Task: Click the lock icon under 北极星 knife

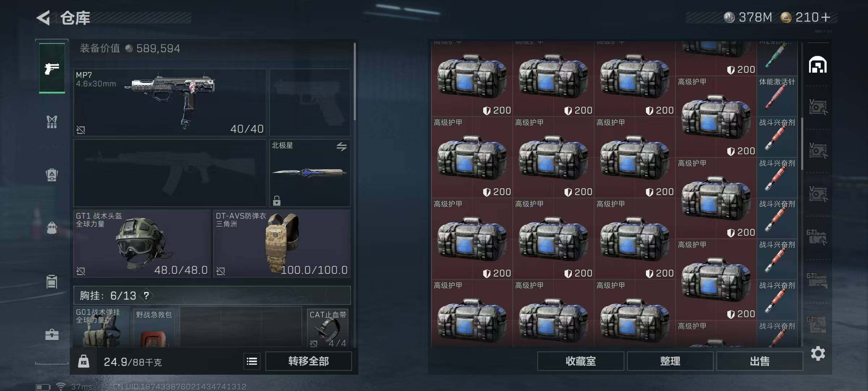Action: tap(277, 200)
